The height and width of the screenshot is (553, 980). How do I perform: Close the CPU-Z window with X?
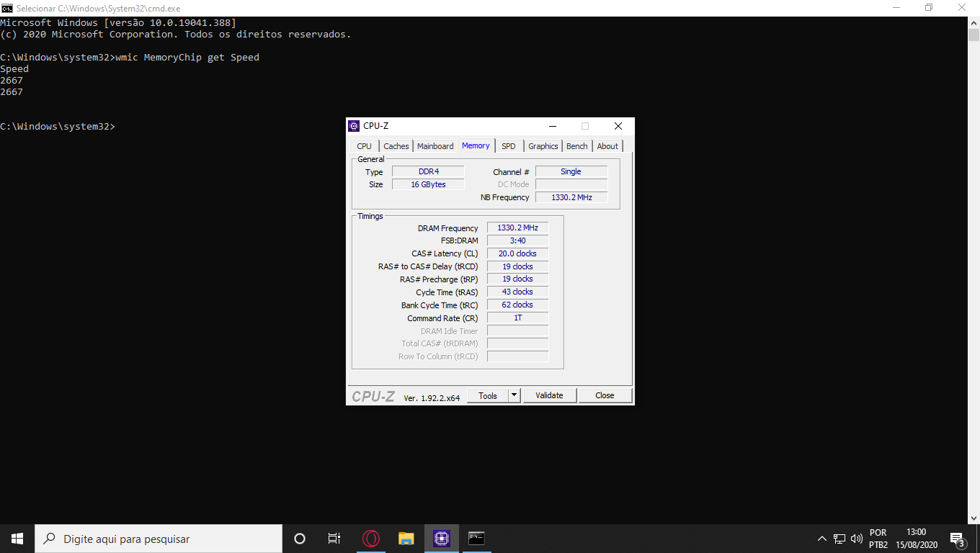[618, 126]
